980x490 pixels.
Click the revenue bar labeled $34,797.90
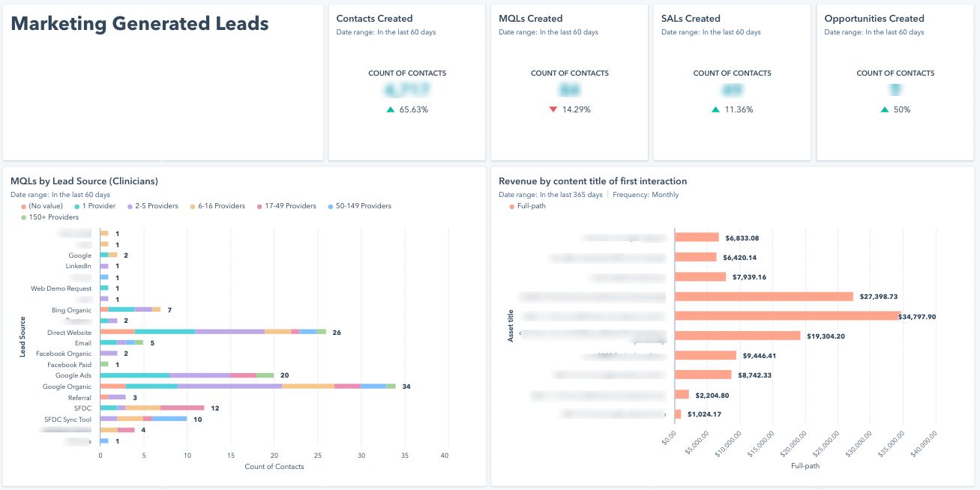click(787, 316)
